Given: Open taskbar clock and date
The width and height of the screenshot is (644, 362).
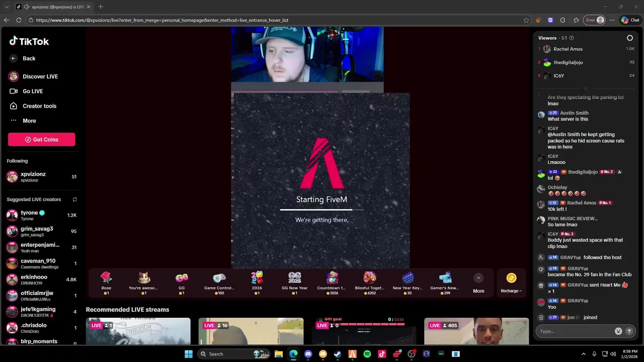Looking at the screenshot, I should tap(630, 354).
